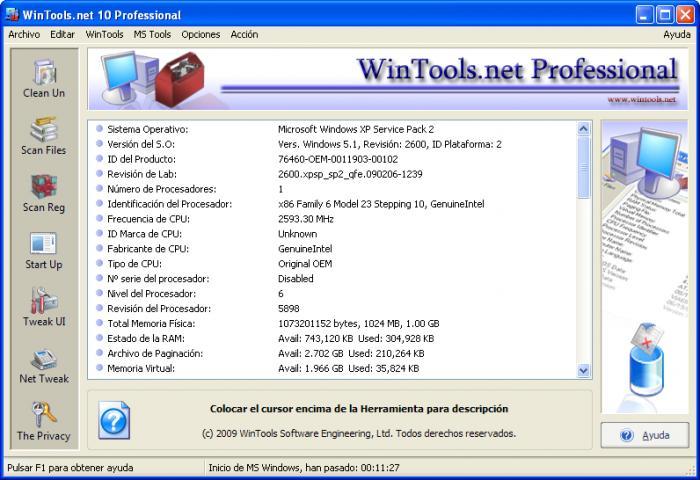Select the Estado de la RAM row

tap(333, 338)
